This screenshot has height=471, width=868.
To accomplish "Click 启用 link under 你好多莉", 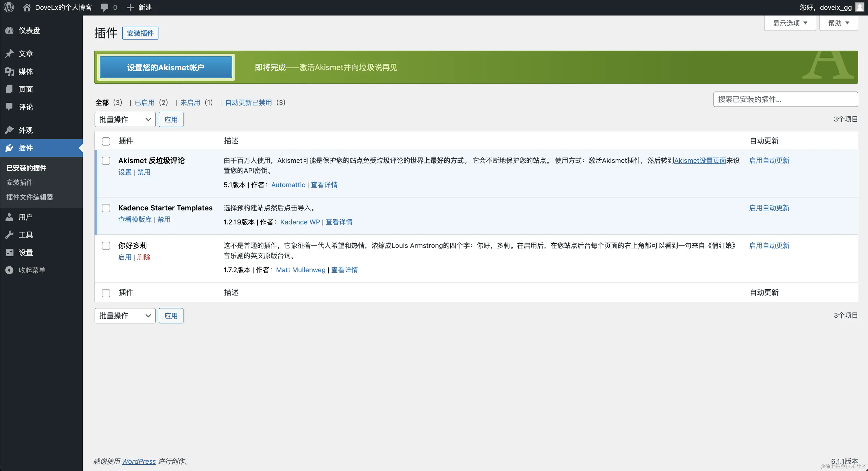I will 125,257.
